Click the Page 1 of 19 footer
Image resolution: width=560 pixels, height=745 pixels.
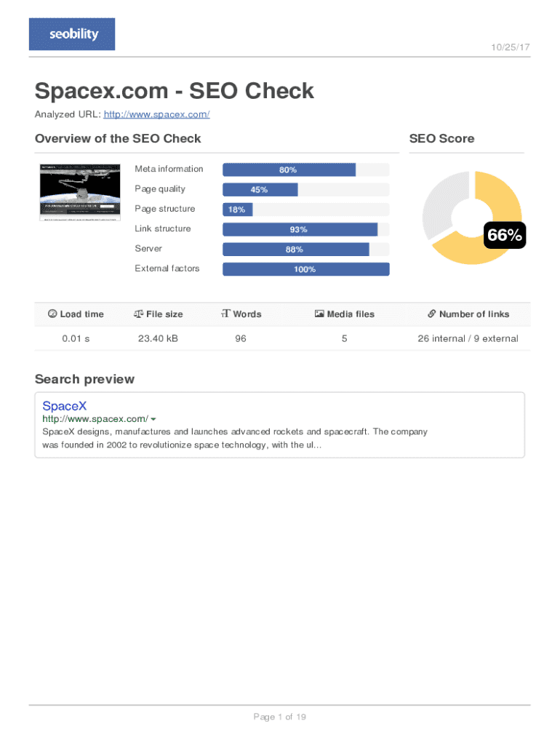[x=279, y=717]
